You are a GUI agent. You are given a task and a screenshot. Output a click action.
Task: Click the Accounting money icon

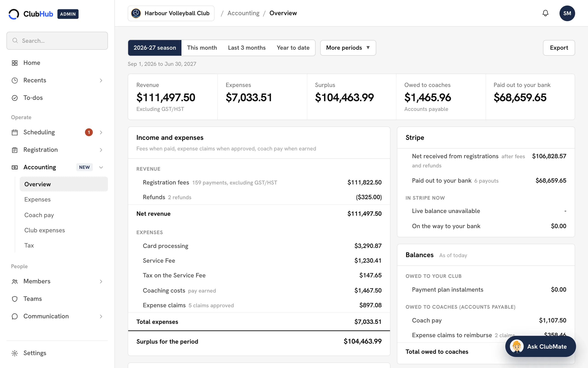pyautogui.click(x=14, y=167)
